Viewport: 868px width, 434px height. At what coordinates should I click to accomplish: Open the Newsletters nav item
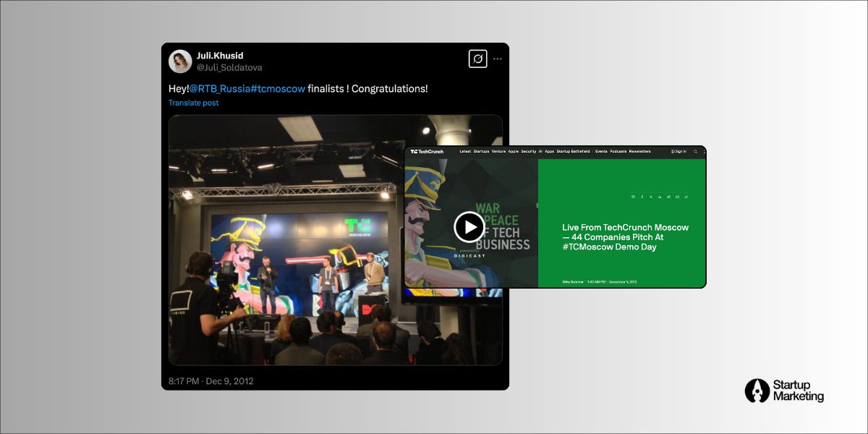pyautogui.click(x=640, y=151)
